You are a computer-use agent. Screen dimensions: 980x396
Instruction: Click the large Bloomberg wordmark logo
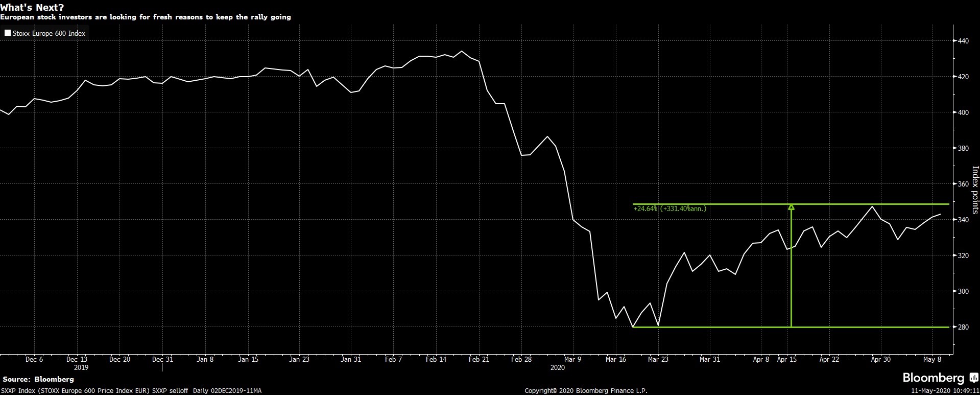[934, 379]
